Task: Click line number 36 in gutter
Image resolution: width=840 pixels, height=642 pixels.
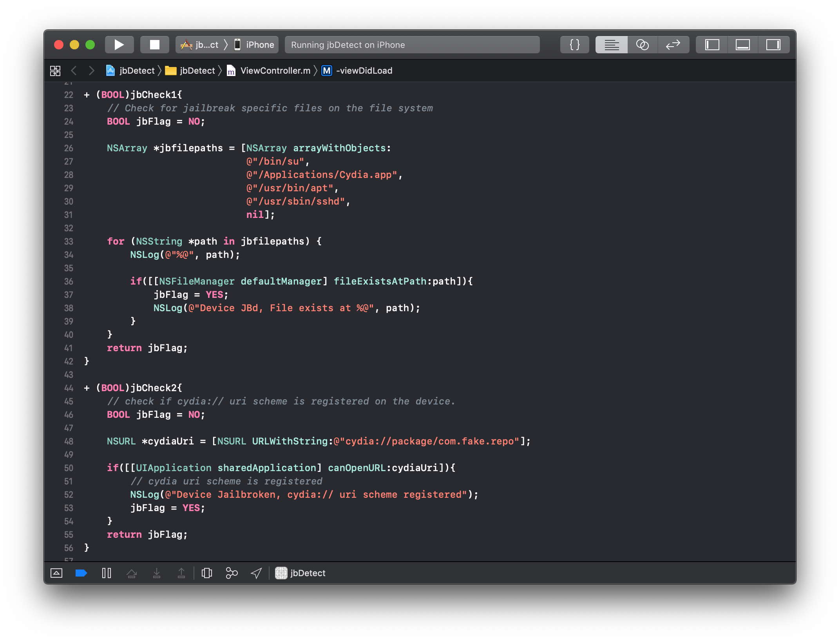Action: point(69,281)
